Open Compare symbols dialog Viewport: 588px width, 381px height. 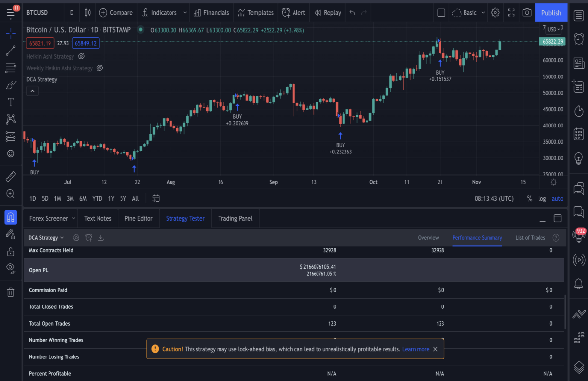116,13
